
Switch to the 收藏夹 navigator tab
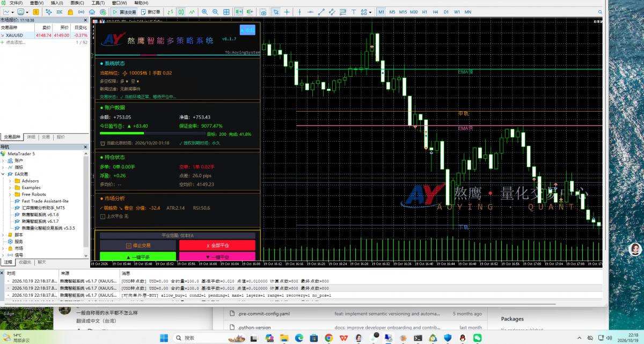click(25, 262)
